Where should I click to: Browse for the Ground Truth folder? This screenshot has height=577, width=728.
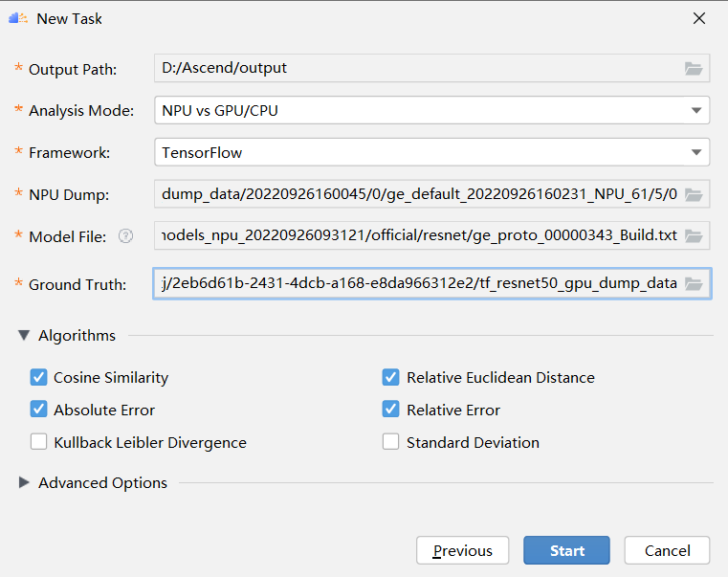tap(694, 284)
